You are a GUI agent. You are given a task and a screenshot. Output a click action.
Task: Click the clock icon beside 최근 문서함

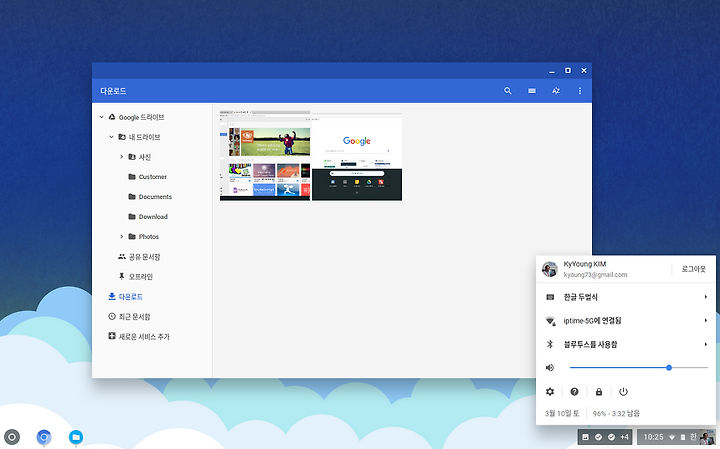(112, 316)
